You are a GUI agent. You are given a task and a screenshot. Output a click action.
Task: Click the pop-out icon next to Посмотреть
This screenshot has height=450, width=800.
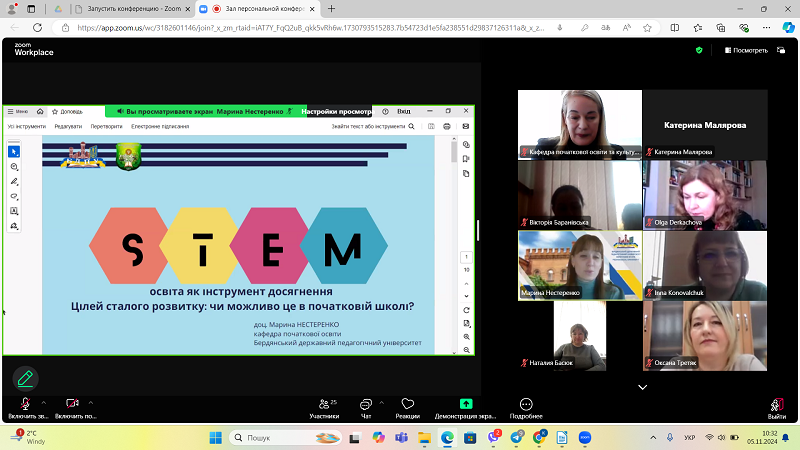(x=781, y=50)
